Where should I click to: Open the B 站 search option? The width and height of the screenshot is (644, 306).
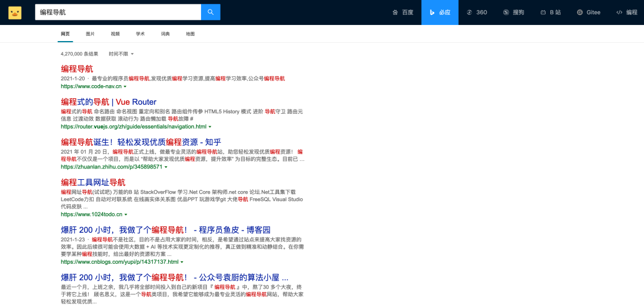pos(551,13)
